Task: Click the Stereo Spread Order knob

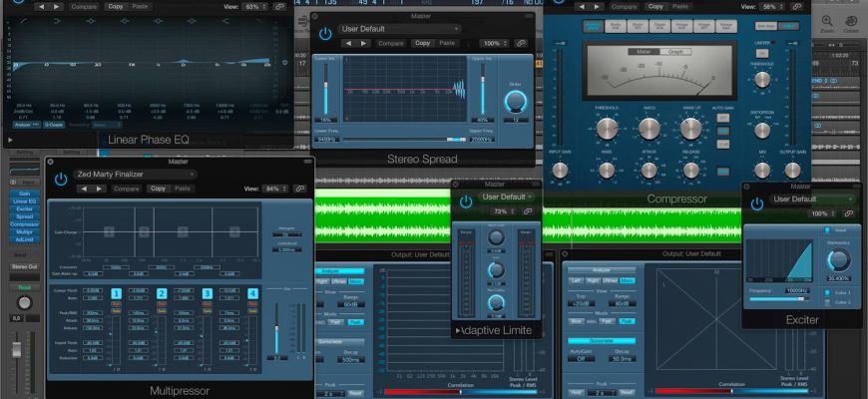Action: 515,102
